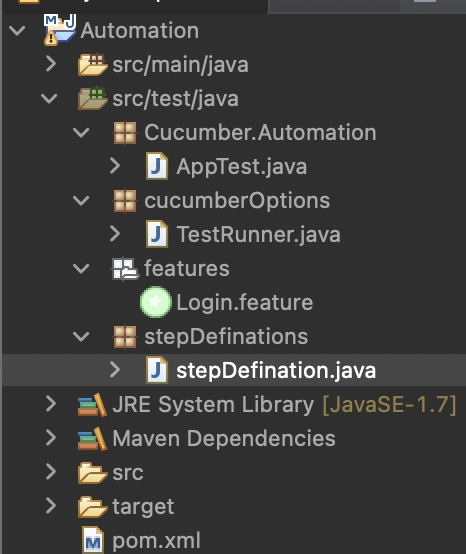Image resolution: width=466 pixels, height=554 pixels.
Task: Collapse the cucumberOptions package
Action: click(x=81, y=200)
